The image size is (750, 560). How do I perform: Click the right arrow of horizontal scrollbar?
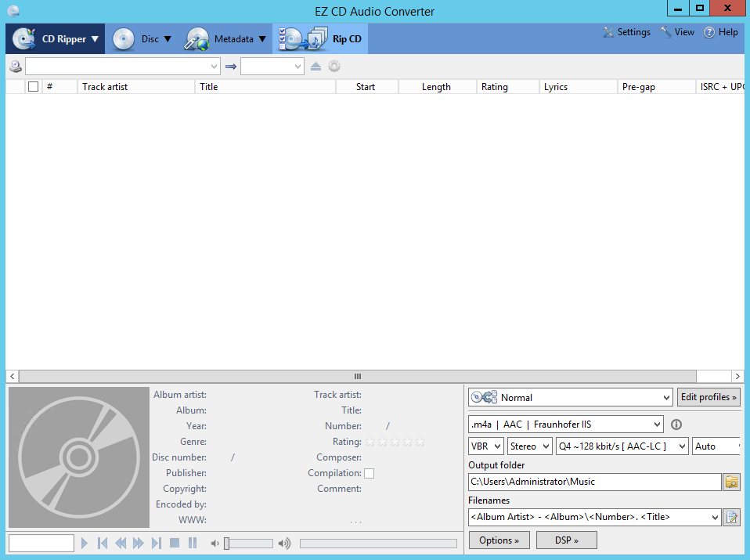pos(737,376)
